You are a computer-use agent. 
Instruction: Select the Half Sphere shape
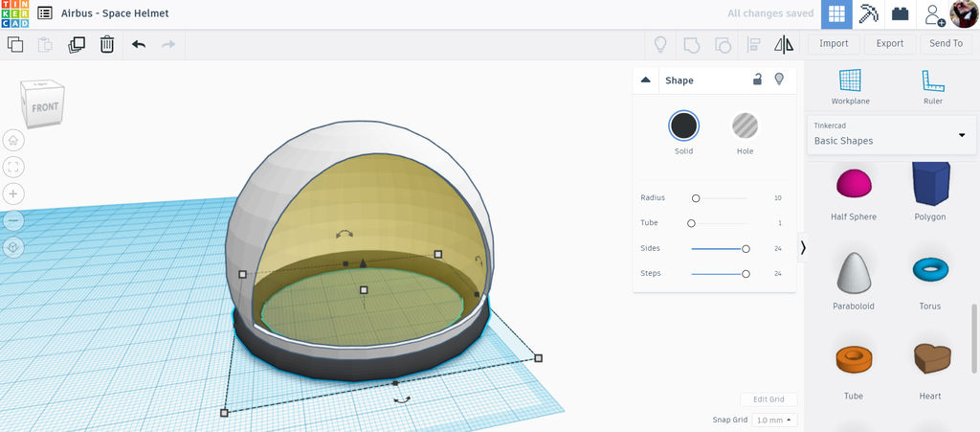(853, 193)
